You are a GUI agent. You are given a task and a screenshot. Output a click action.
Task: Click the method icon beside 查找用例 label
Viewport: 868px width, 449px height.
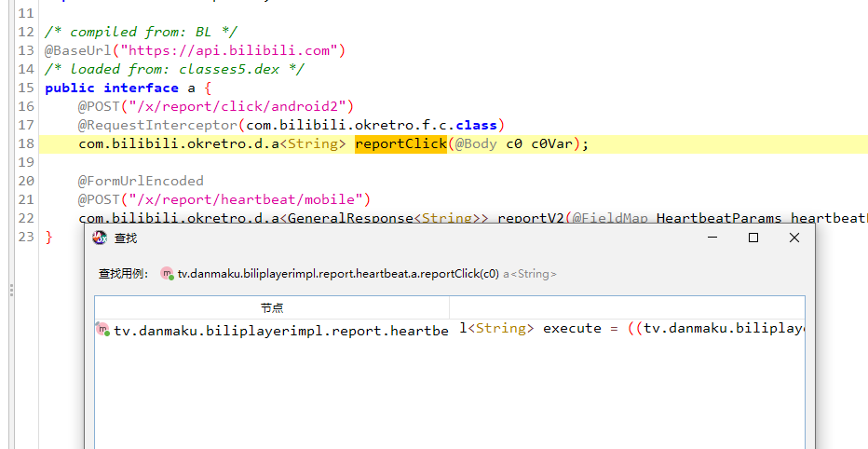[x=168, y=274]
